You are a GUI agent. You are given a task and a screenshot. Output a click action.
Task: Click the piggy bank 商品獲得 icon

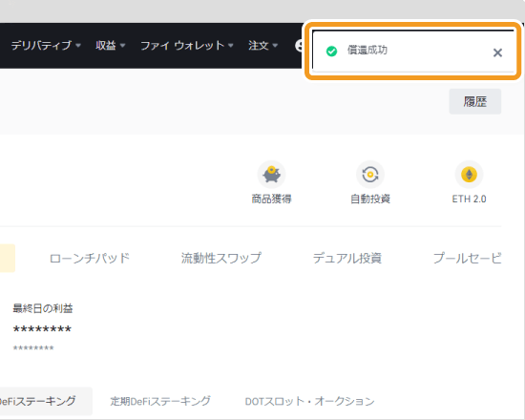[x=271, y=174]
